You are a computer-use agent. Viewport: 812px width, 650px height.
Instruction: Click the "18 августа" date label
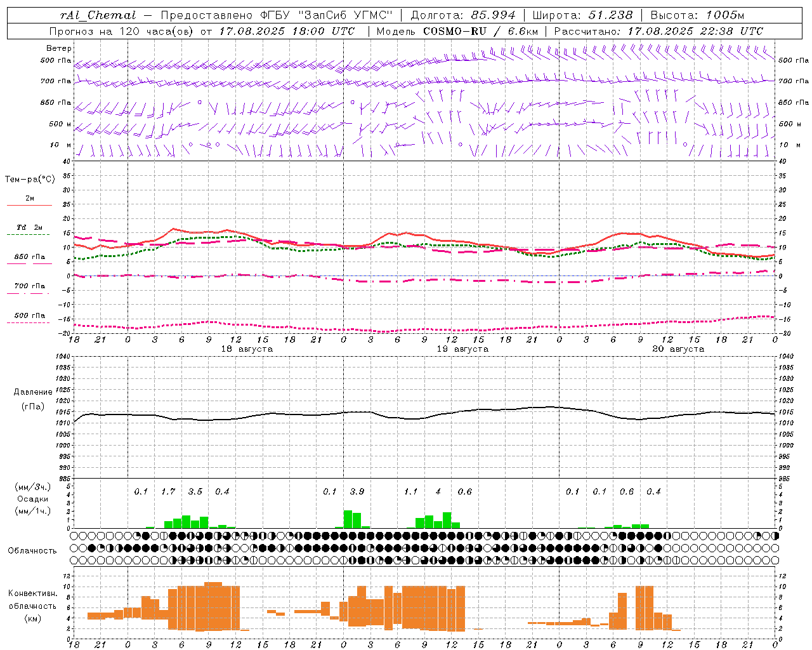[x=246, y=349]
